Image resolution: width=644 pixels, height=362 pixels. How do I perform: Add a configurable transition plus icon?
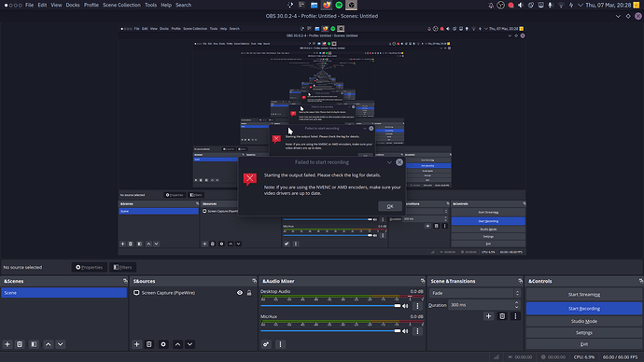tap(488, 316)
